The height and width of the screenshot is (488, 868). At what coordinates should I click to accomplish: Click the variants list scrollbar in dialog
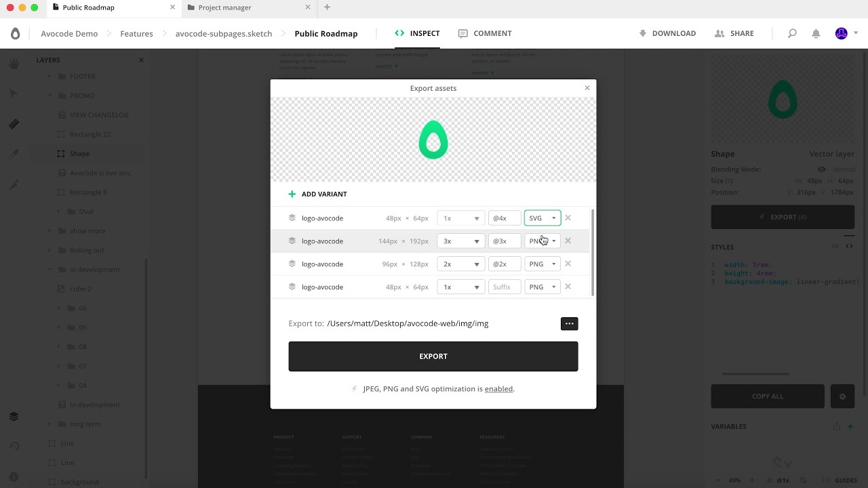pyautogui.click(x=594, y=252)
